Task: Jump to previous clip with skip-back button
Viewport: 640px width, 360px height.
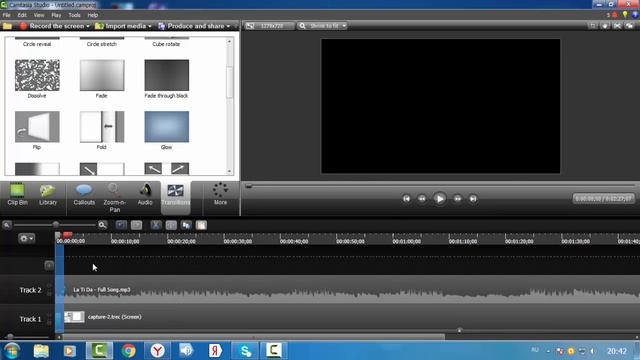Action: click(407, 199)
